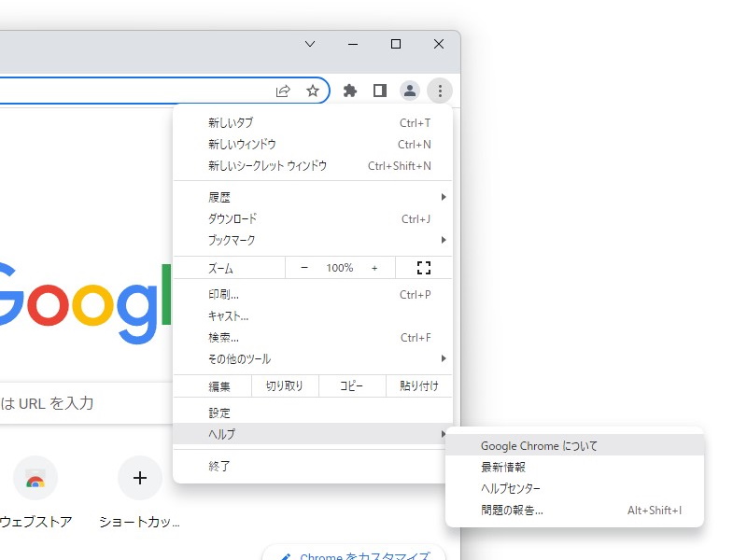Bookmark this page via the star icon
Image resolution: width=747 pixels, height=560 pixels.
point(314,91)
